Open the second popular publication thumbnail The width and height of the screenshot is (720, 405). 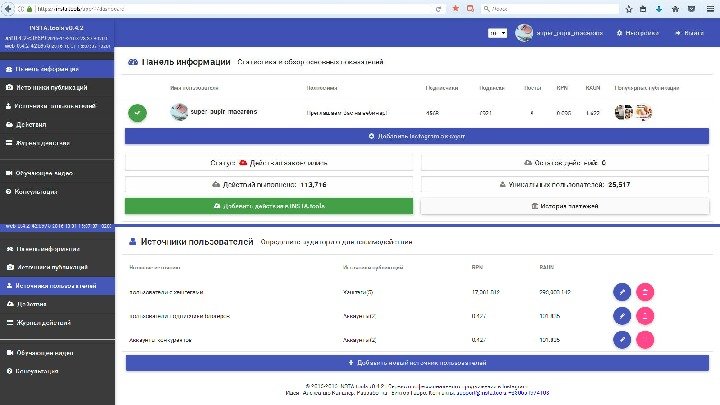point(643,112)
